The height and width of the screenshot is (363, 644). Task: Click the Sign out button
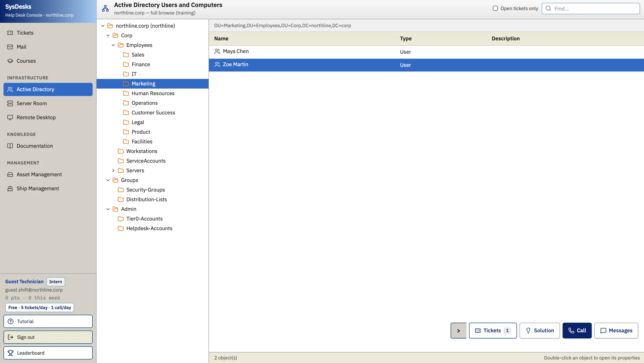pyautogui.click(x=48, y=337)
